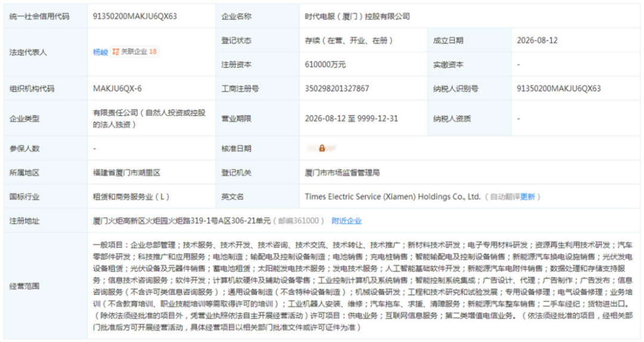The image size is (644, 342).
Task: Click the 工商注册号 label cell
Action: 258,88
